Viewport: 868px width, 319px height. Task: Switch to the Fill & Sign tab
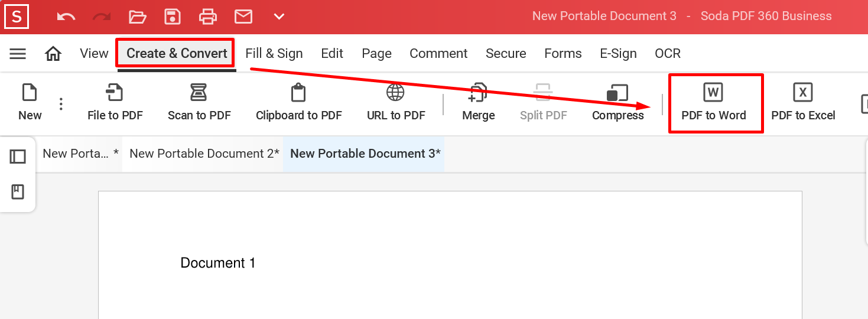click(x=274, y=54)
